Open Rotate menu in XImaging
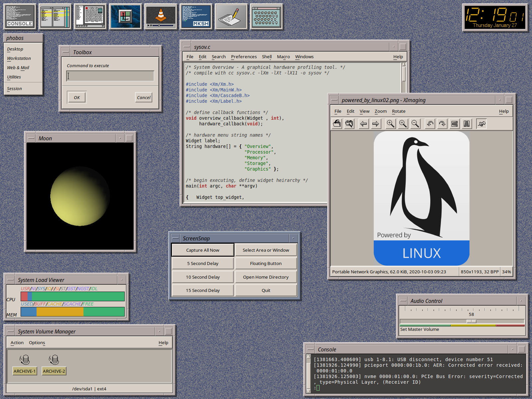The image size is (532, 399). 399,111
